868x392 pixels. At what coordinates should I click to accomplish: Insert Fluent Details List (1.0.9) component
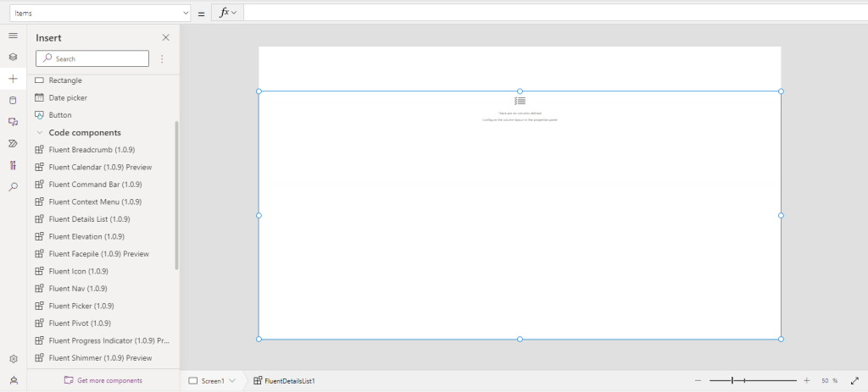pos(89,219)
